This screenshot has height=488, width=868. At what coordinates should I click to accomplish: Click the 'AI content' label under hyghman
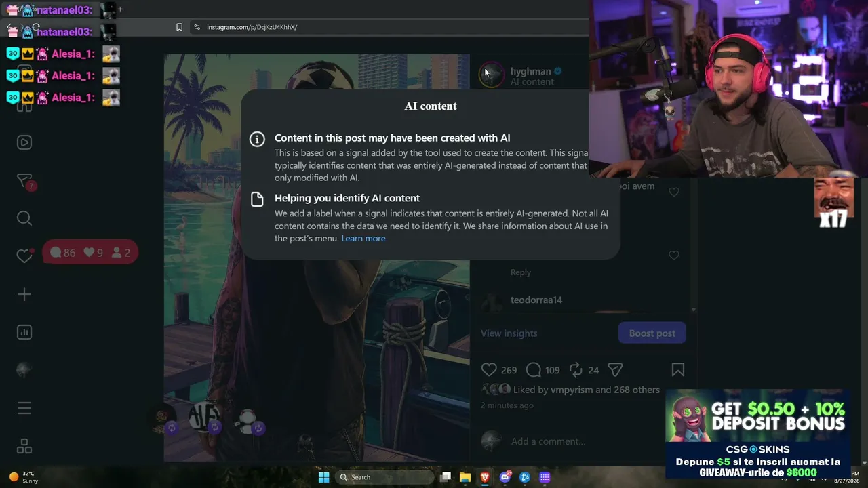[x=532, y=82]
